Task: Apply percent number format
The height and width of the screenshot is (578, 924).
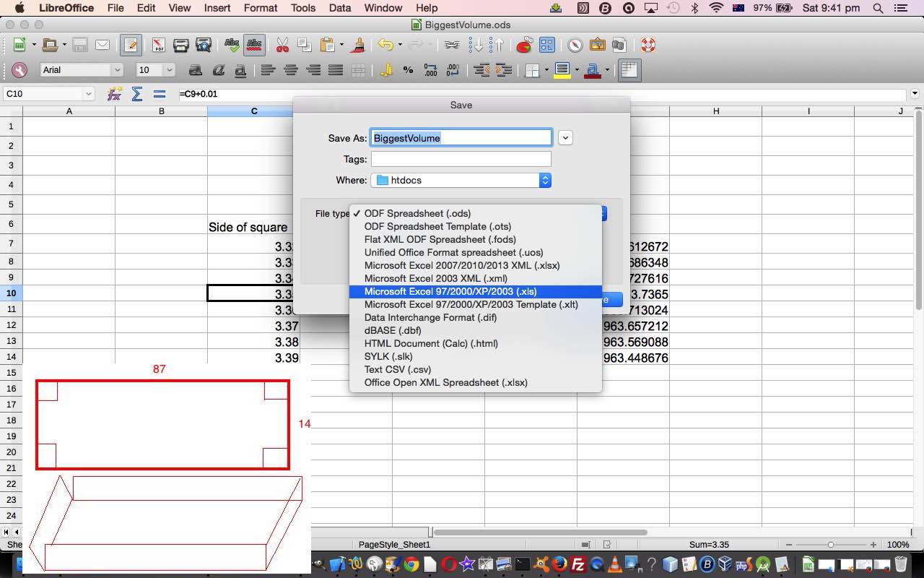Action: coord(408,70)
